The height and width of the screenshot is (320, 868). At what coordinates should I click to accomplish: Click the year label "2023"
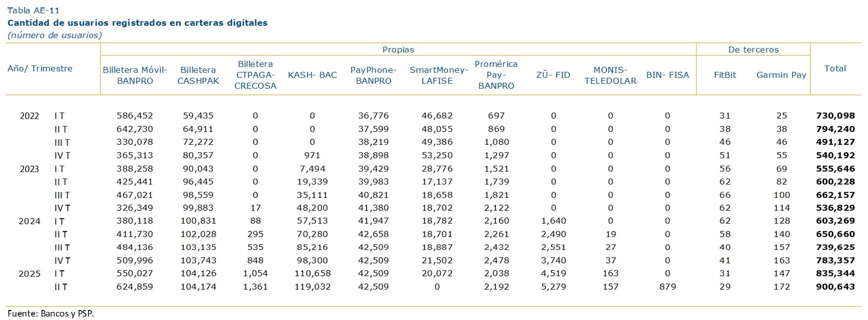click(29, 169)
